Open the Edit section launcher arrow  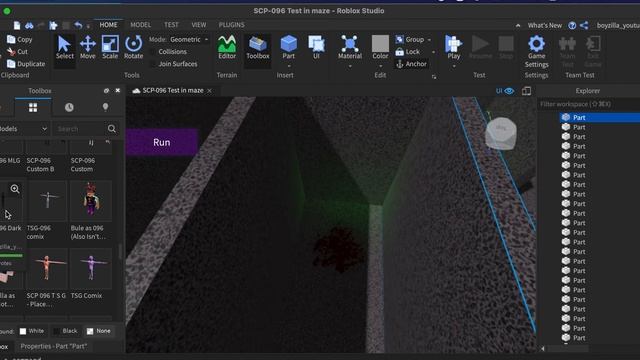(434, 76)
